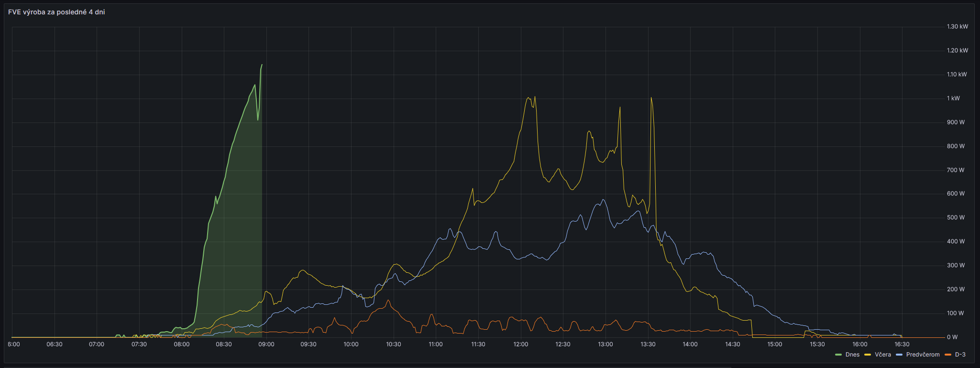The image size is (980, 368).
Task: Click the 400 W y-axis label
Action: pyautogui.click(x=956, y=242)
